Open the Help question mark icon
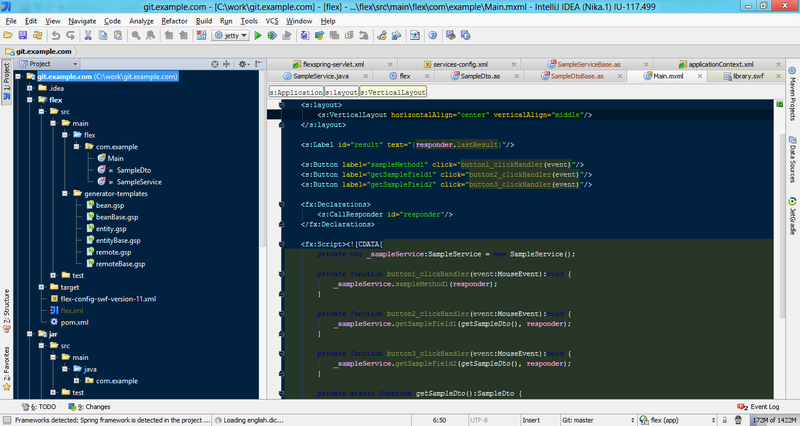The height and width of the screenshot is (426, 800). 433,35
